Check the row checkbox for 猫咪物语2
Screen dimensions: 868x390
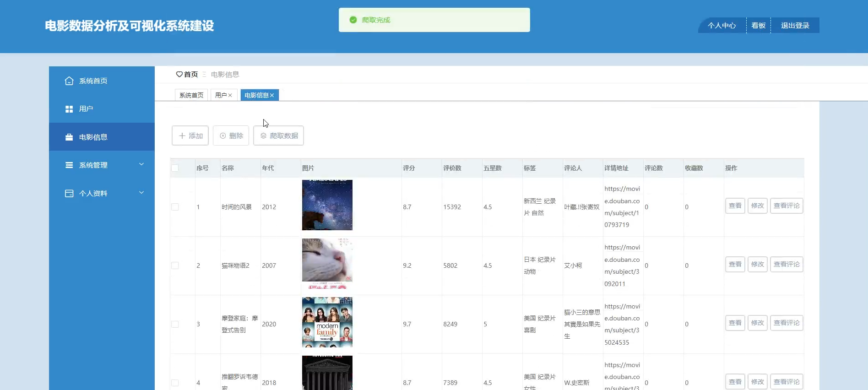click(x=175, y=265)
